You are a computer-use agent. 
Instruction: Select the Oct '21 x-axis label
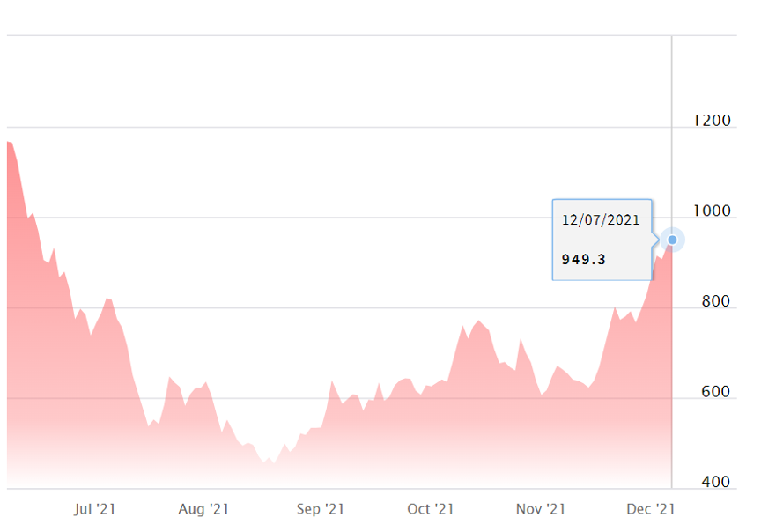(431, 509)
